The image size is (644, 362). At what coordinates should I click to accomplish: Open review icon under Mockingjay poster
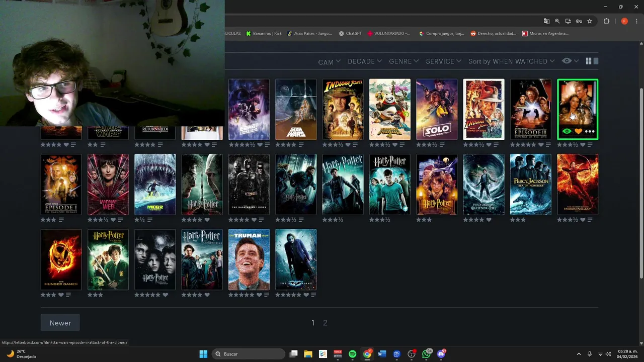(x=591, y=220)
